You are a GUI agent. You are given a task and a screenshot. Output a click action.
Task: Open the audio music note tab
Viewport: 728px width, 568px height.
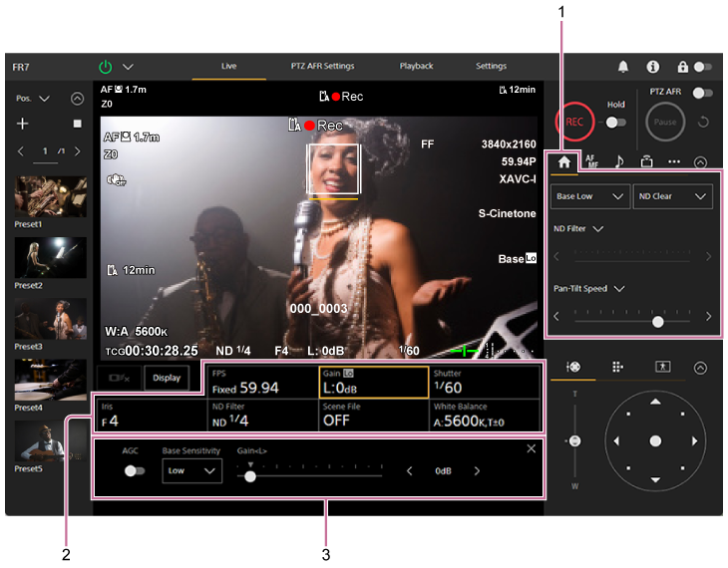(x=619, y=160)
